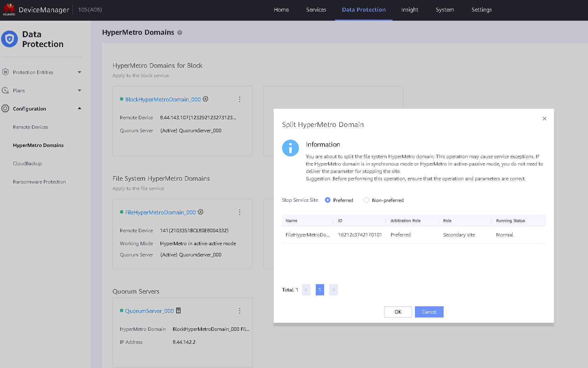Click OK to confirm the split
588x368 pixels.
tap(398, 312)
